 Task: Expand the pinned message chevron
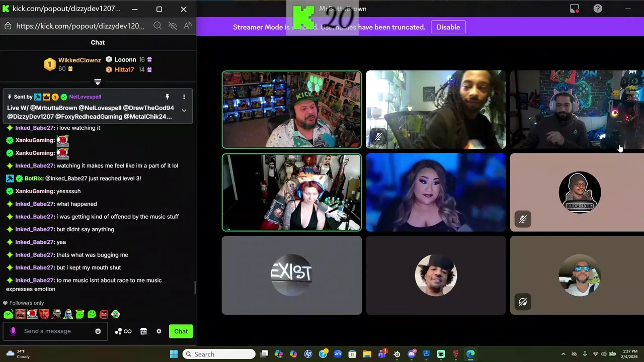[x=184, y=111]
